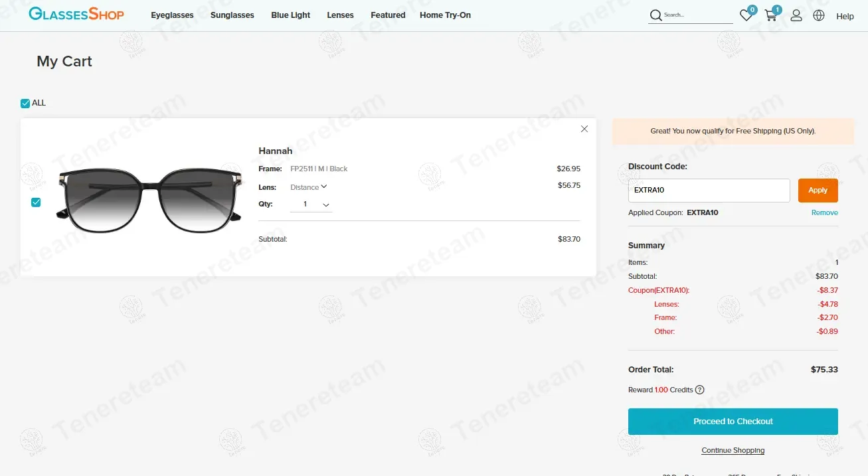Screen dimensions: 868x476
Task: Open the user account icon
Action: pos(796,15)
